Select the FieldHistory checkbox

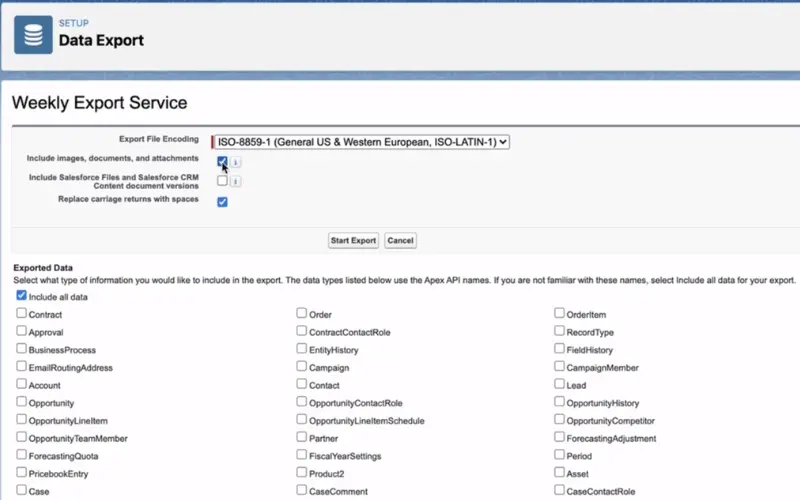[559, 348]
